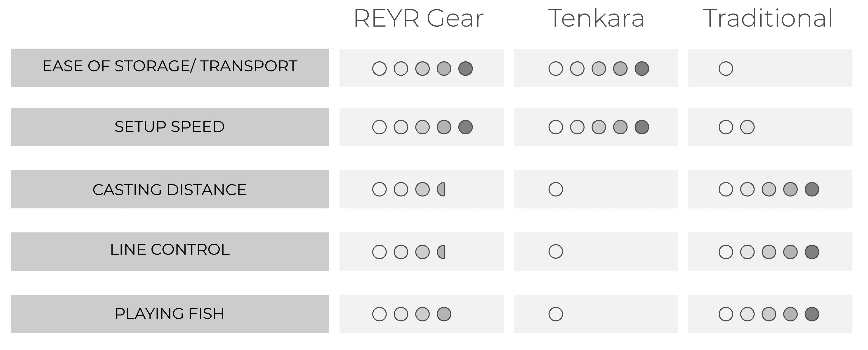Click the darkest circle in Tenkara setup speed

(x=642, y=127)
